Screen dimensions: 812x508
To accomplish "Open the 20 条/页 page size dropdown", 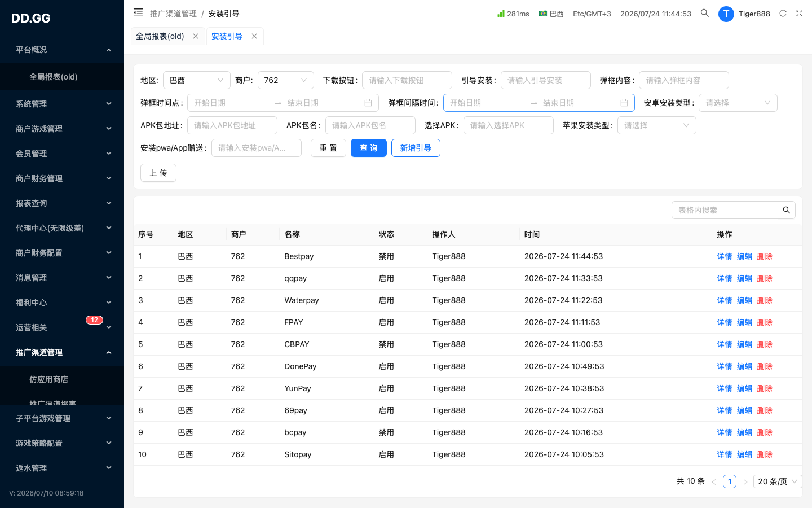I will coord(778,481).
